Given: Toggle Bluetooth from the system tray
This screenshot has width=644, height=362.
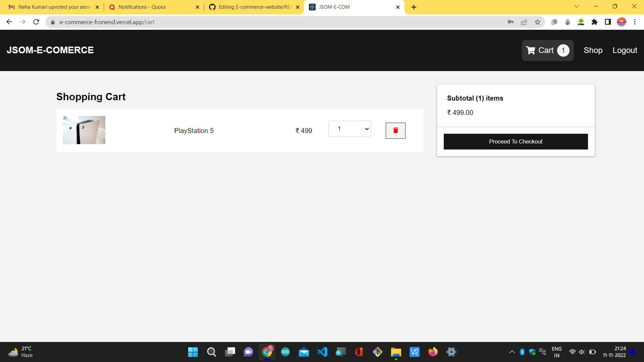Looking at the screenshot, I should point(522,352).
